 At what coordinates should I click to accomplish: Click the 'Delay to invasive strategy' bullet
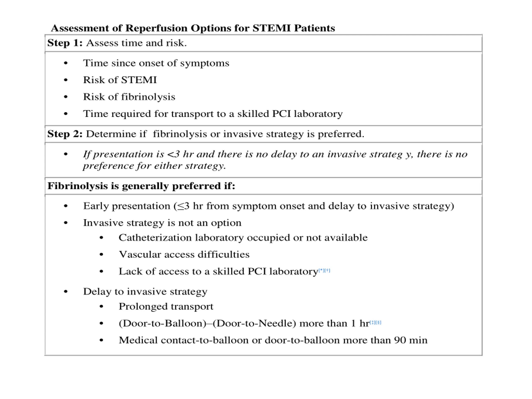pos(145,292)
